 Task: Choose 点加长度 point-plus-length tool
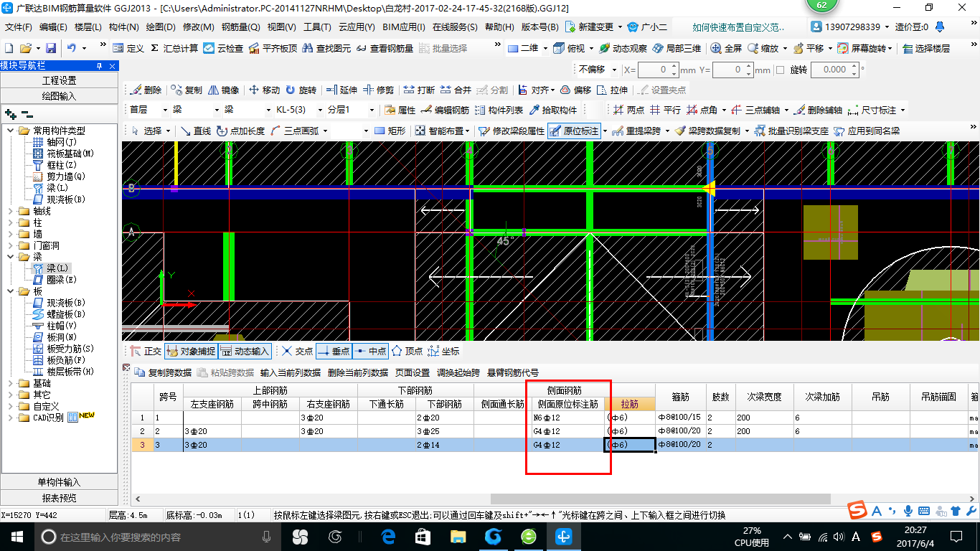[x=240, y=131]
